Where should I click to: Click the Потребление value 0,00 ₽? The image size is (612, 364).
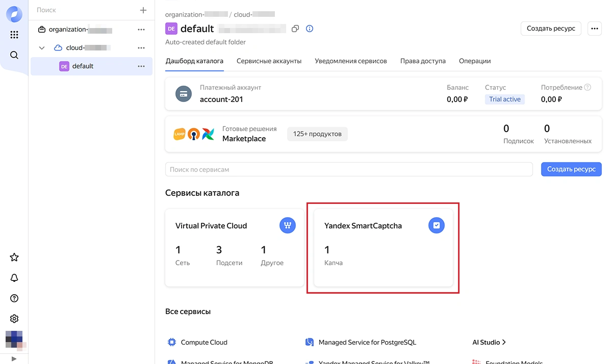click(x=552, y=99)
